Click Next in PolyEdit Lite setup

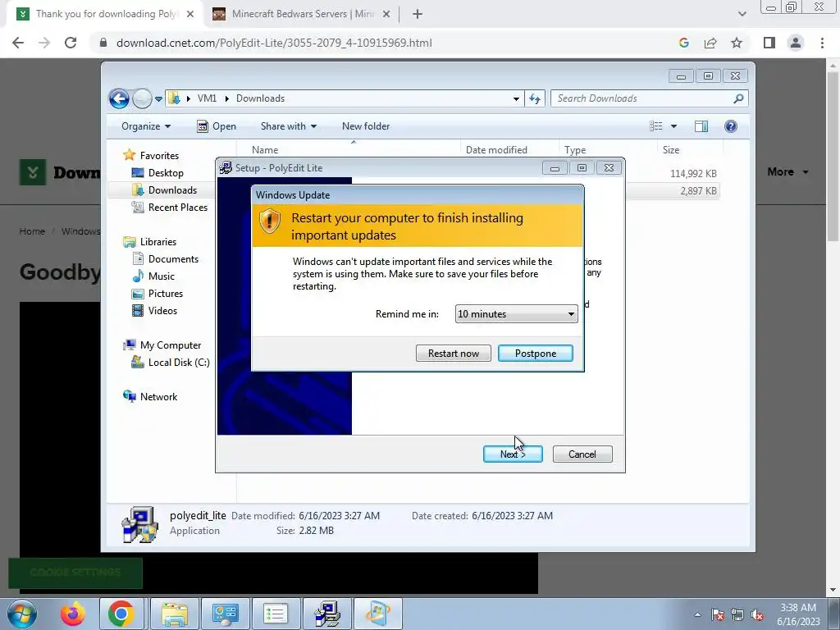(513, 454)
